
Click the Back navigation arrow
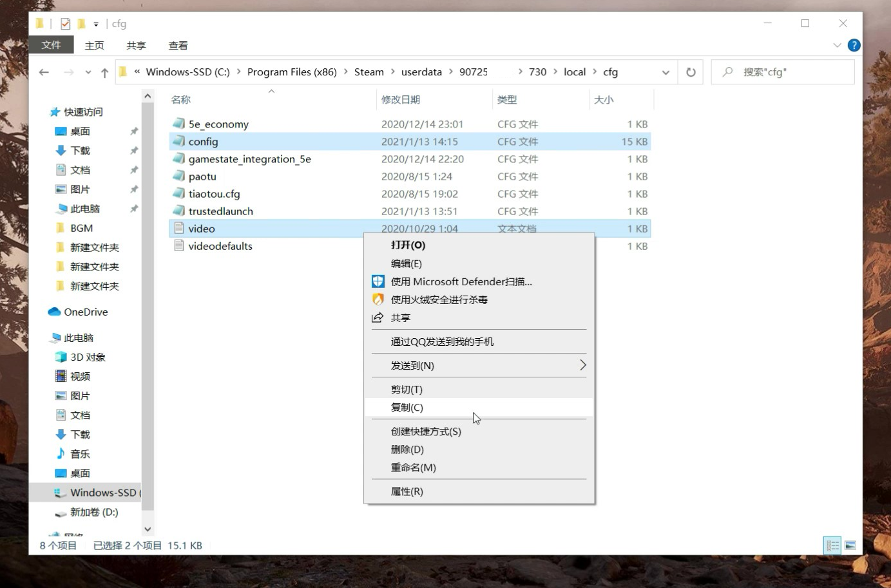tap(44, 72)
